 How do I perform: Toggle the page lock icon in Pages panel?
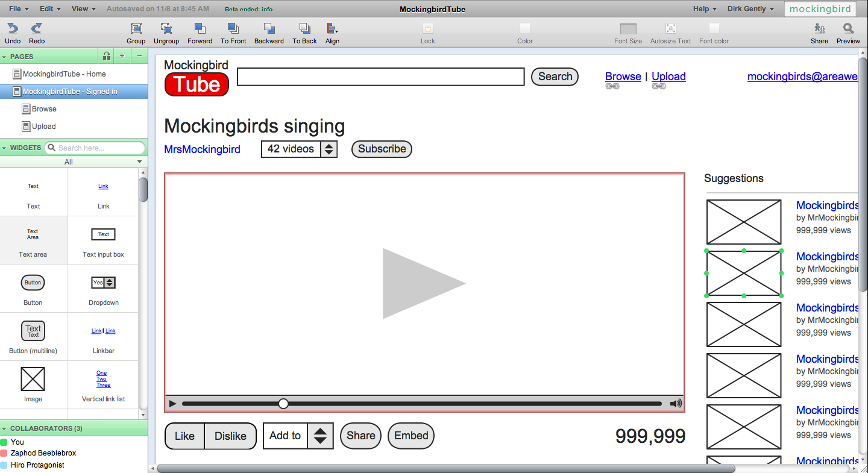tap(107, 56)
